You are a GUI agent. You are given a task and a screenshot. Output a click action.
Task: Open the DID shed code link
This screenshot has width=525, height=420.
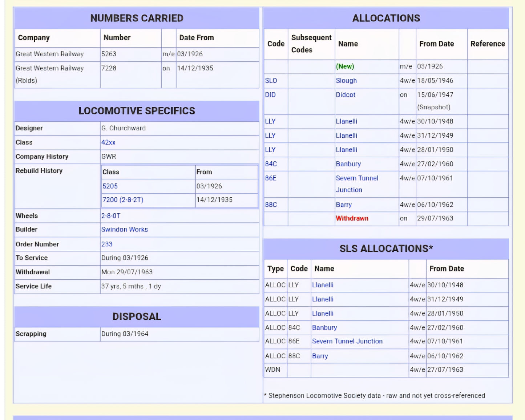click(270, 95)
